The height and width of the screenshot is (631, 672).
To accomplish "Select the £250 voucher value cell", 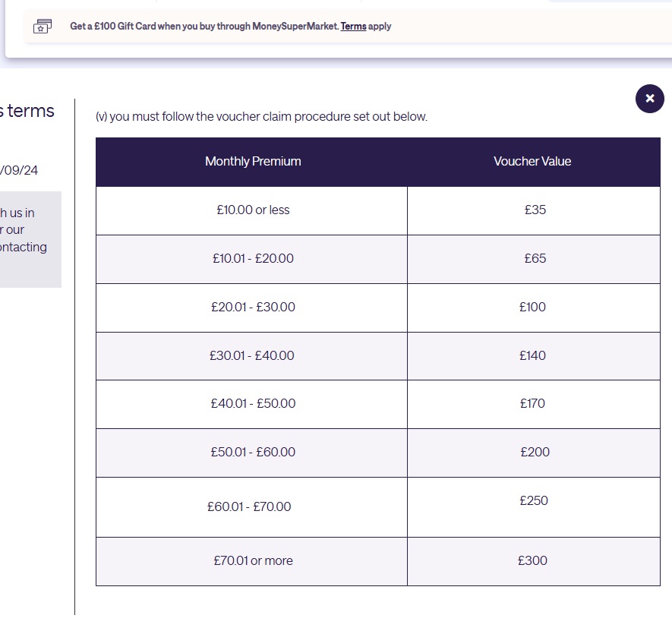I will coord(533,501).
